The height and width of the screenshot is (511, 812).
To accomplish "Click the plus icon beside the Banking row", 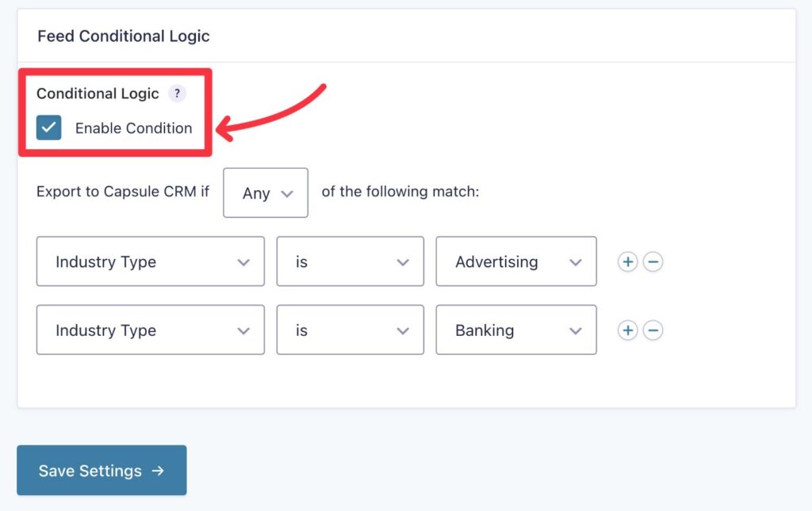I will 627,330.
